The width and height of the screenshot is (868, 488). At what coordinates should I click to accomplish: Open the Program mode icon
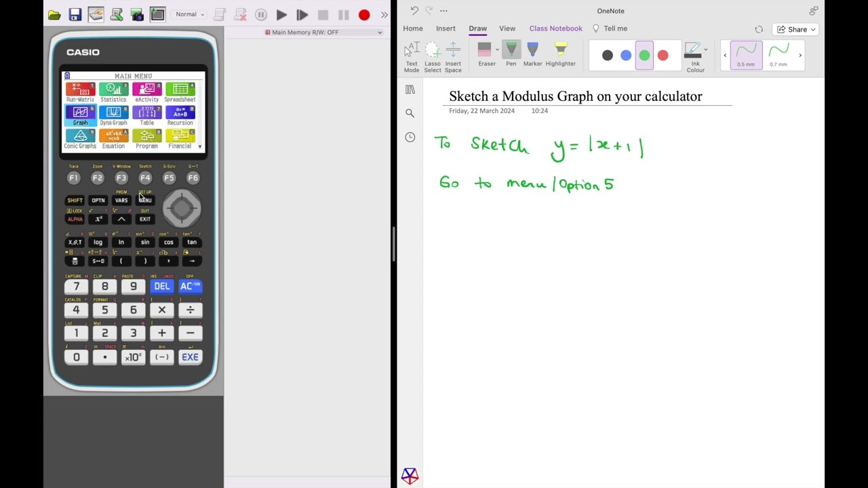[146, 139]
